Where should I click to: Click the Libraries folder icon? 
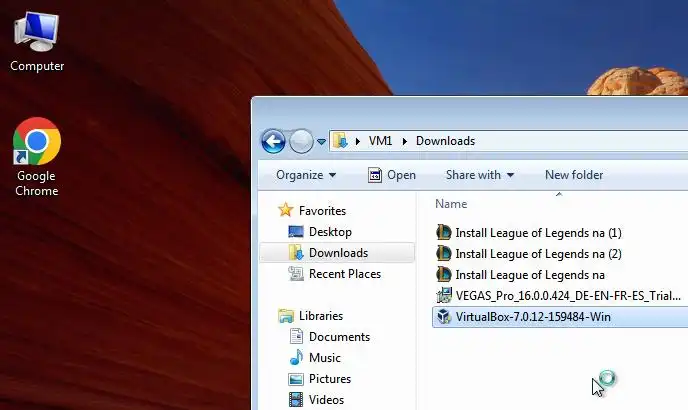click(286, 316)
